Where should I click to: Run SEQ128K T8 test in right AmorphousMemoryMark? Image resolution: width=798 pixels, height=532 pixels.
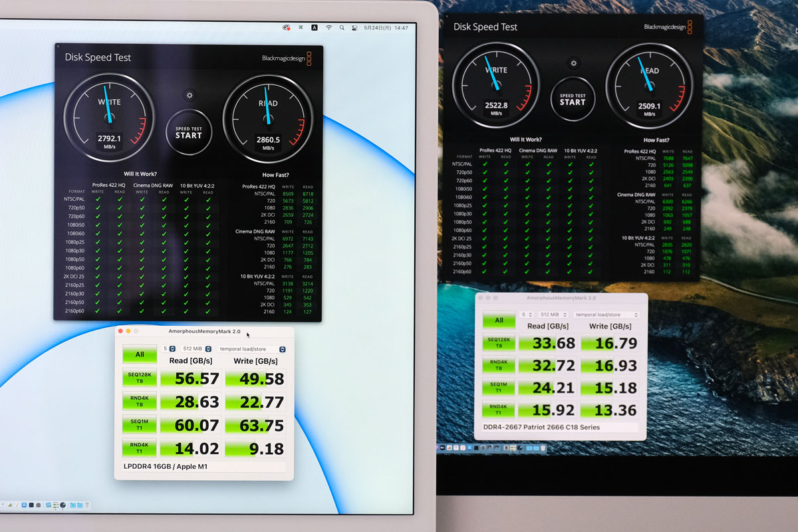499,343
